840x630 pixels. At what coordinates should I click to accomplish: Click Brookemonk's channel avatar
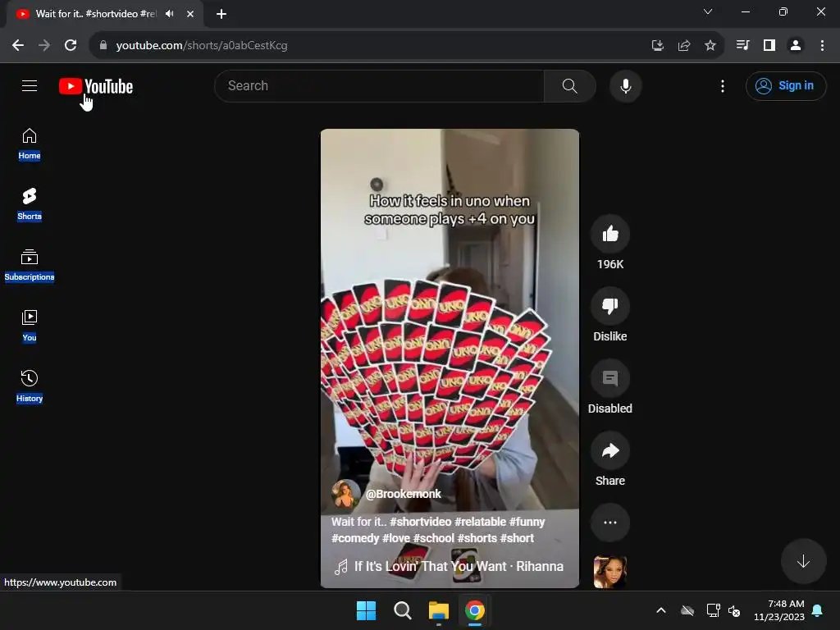click(x=345, y=494)
